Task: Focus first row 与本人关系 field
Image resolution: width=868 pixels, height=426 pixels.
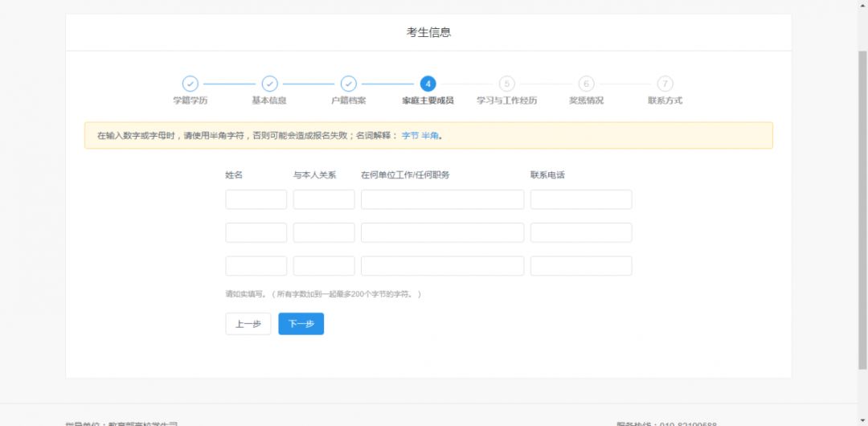Action: [324, 199]
